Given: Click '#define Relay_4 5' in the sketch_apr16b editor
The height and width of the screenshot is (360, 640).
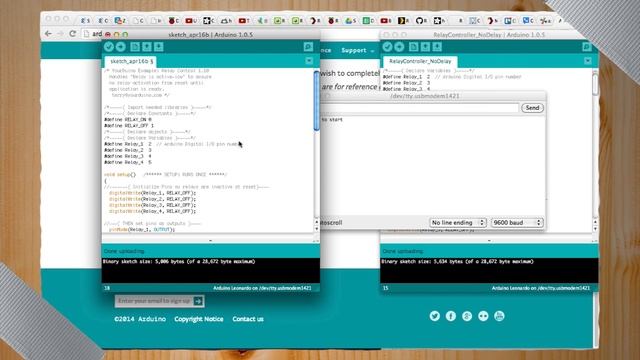Looking at the screenshot, I should [x=128, y=162].
